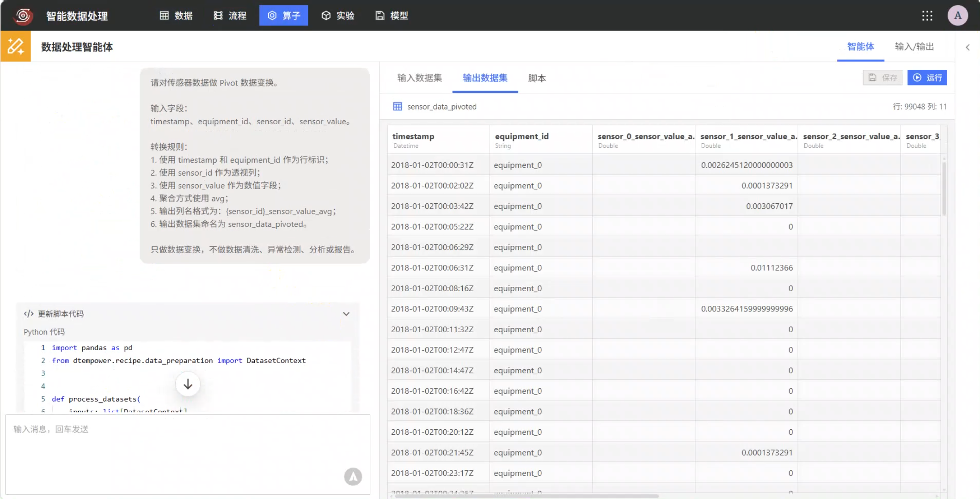Click the sensor_1_sensor_value column header
Image resolution: width=980 pixels, height=499 pixels.
click(x=746, y=140)
